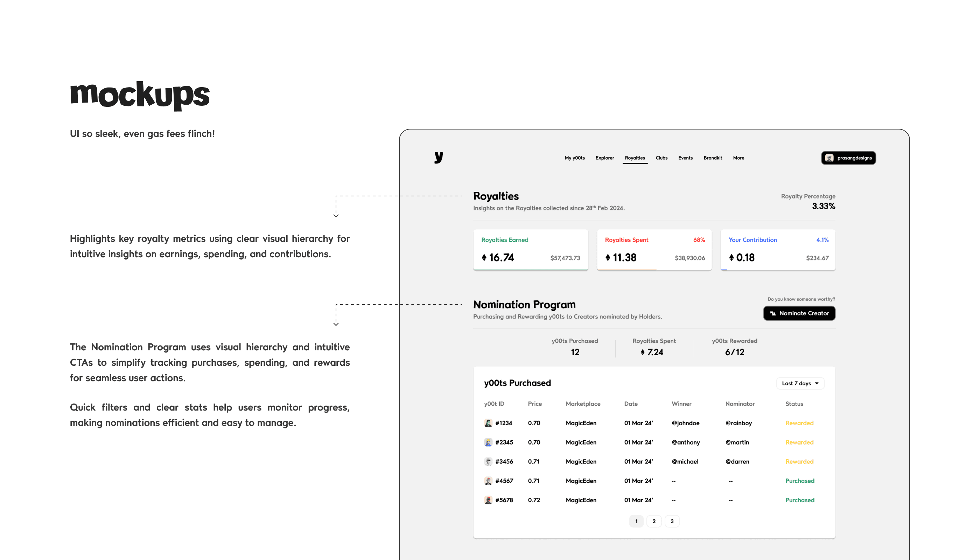Click the Price column header

(x=534, y=404)
